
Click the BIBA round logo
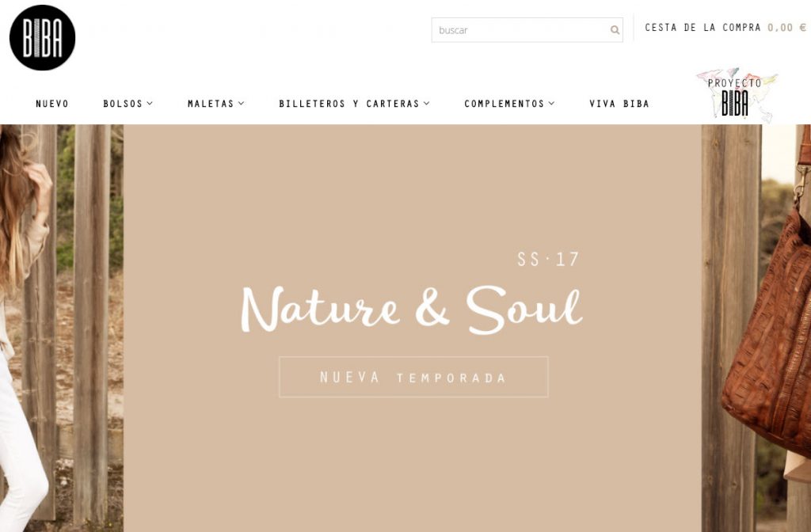tap(43, 38)
